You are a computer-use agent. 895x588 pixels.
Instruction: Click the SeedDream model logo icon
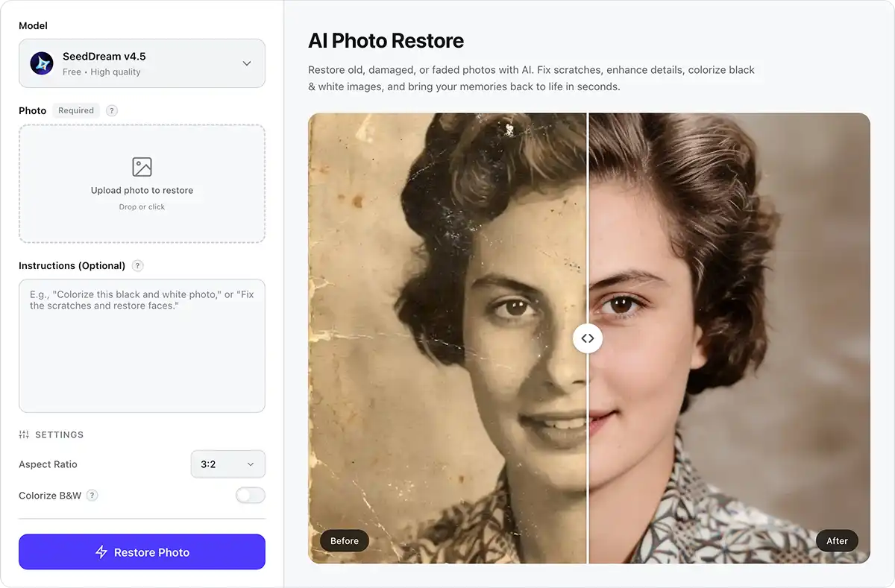41,63
